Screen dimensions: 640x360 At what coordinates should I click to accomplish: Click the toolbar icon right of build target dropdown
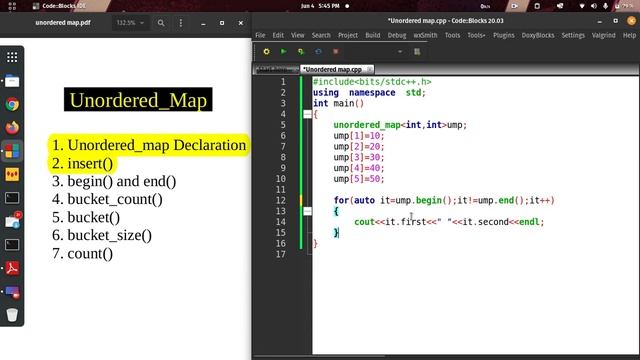pyautogui.click(x=417, y=51)
